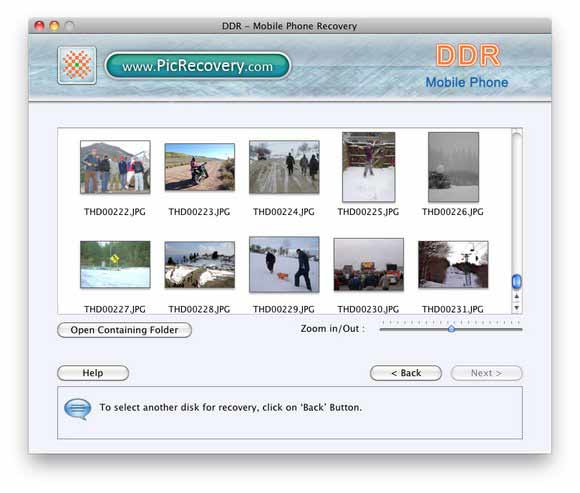
Task: Click the Zoom In/Out label text
Action: (333, 329)
